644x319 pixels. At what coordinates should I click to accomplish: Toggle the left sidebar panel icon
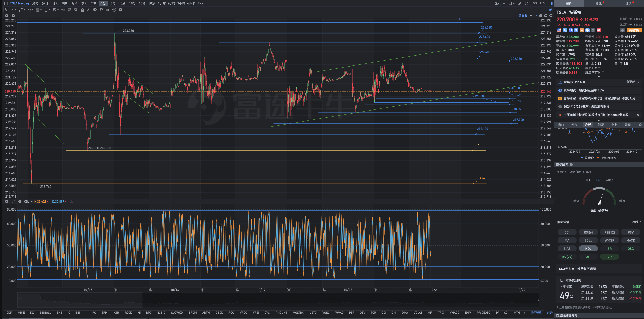coord(5,3)
